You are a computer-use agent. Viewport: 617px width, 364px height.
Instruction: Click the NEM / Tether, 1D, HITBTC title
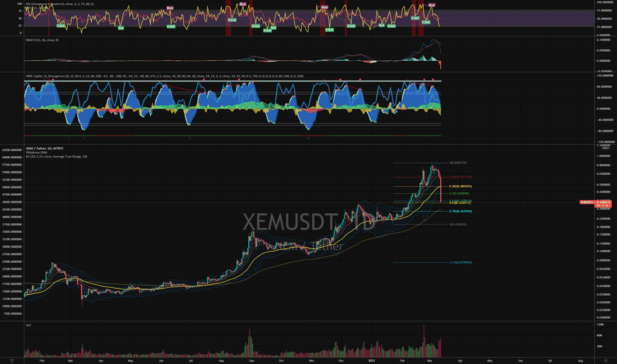point(44,148)
